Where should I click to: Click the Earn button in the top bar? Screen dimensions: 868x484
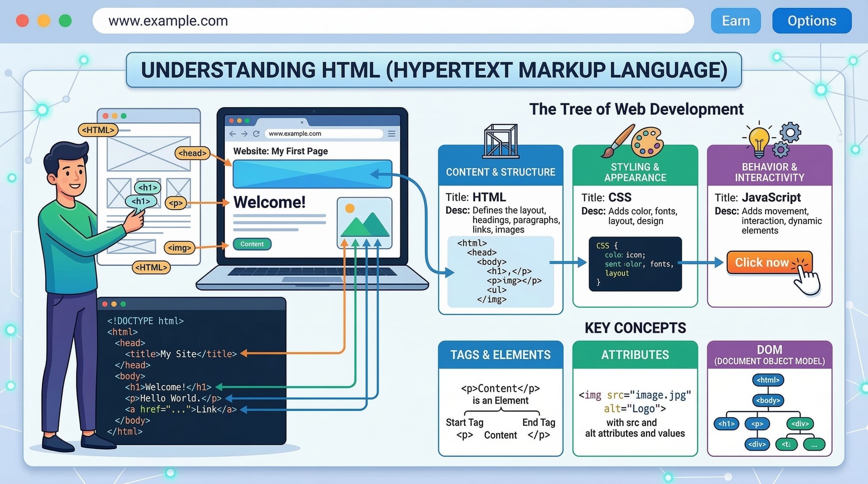[x=735, y=20]
